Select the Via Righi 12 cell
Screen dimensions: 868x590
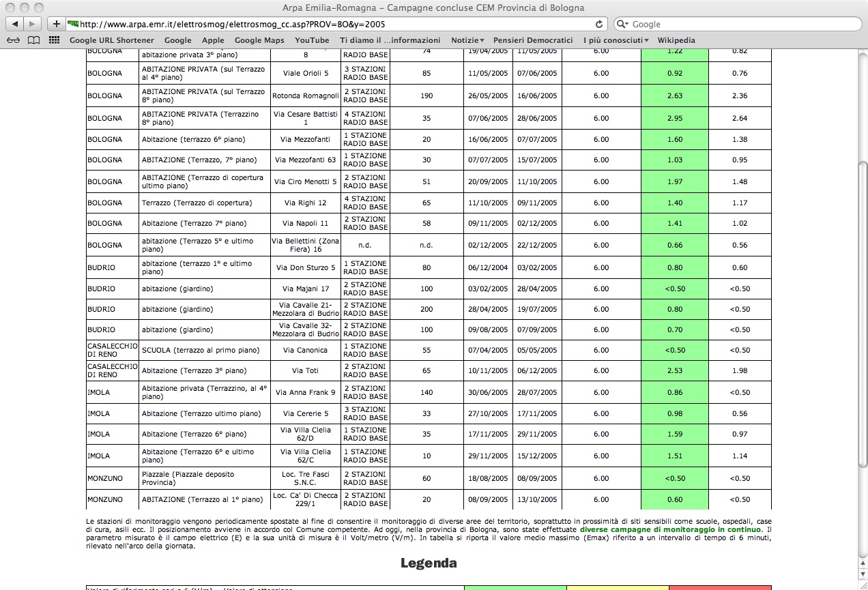tap(306, 203)
